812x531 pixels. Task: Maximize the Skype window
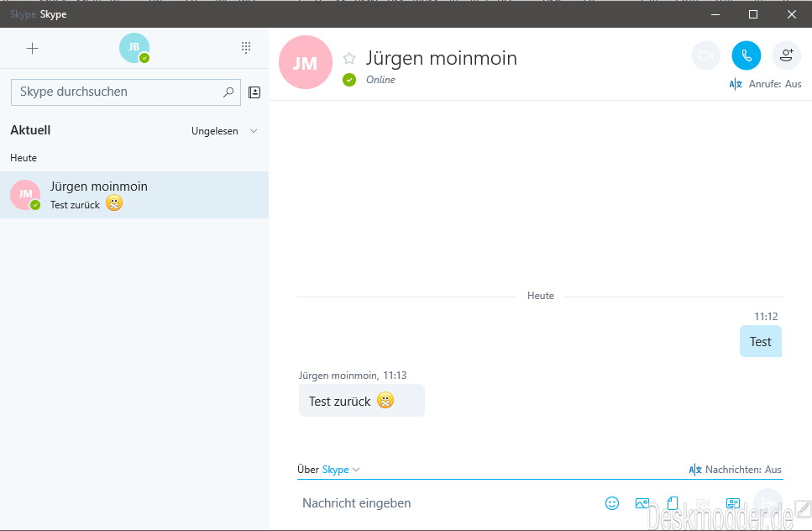(753, 14)
